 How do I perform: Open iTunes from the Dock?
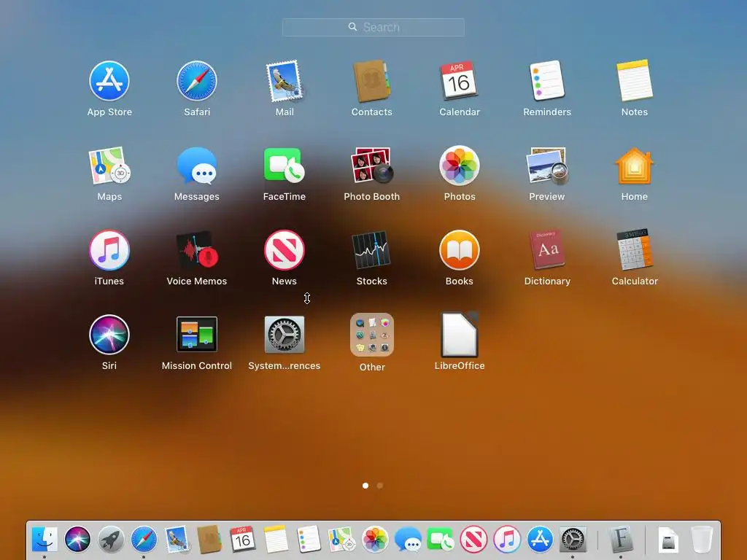point(507,540)
